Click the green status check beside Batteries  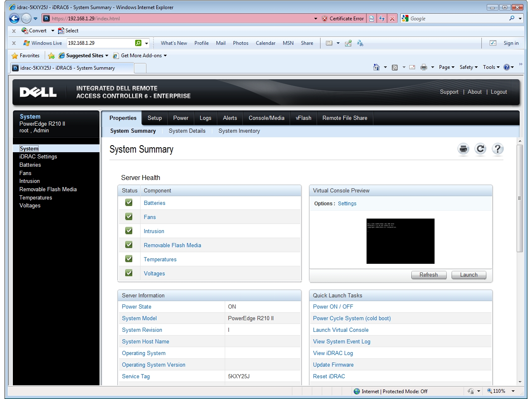pyautogui.click(x=129, y=202)
